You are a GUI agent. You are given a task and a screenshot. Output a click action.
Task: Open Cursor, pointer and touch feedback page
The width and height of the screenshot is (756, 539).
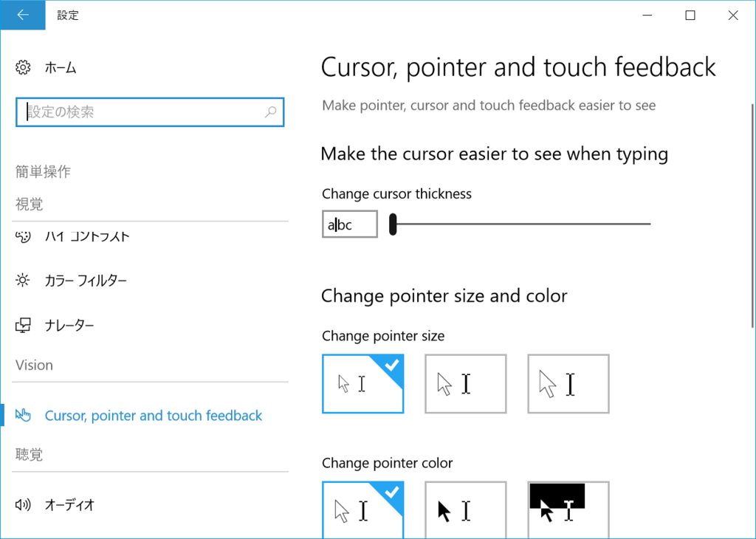click(x=154, y=416)
